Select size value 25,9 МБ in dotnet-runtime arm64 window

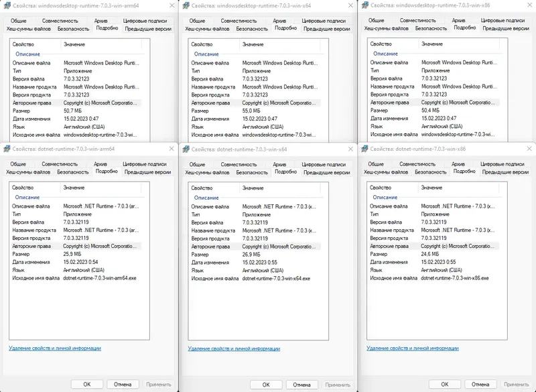pos(72,254)
